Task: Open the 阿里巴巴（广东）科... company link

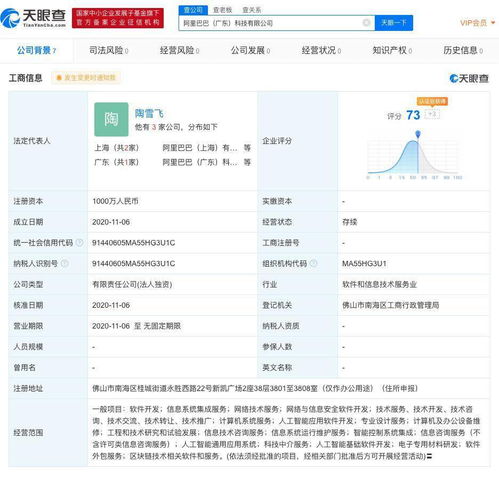Action: click(200, 162)
